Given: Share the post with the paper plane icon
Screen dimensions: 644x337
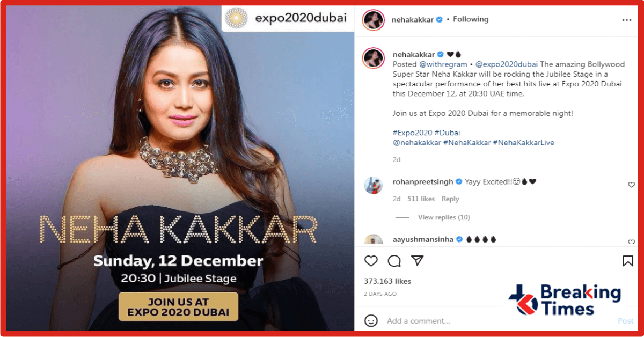Looking at the screenshot, I should (418, 260).
